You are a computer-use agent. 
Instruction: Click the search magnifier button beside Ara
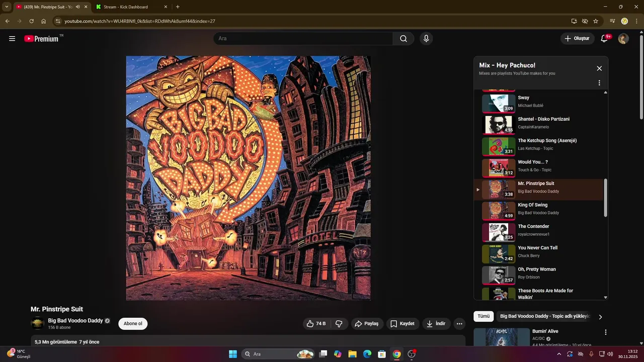tap(404, 39)
